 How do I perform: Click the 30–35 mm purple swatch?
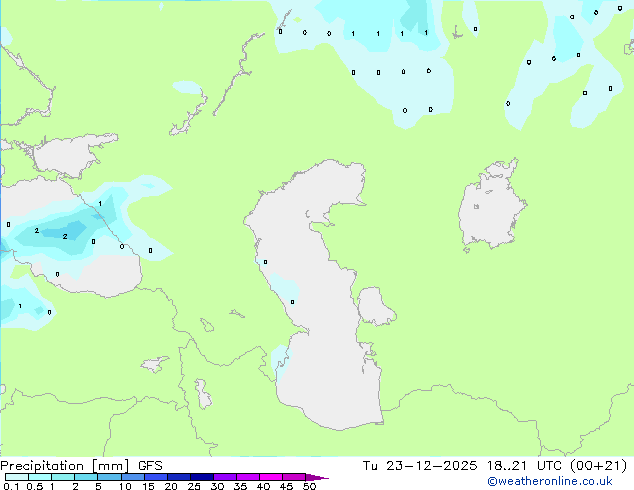tap(224, 477)
